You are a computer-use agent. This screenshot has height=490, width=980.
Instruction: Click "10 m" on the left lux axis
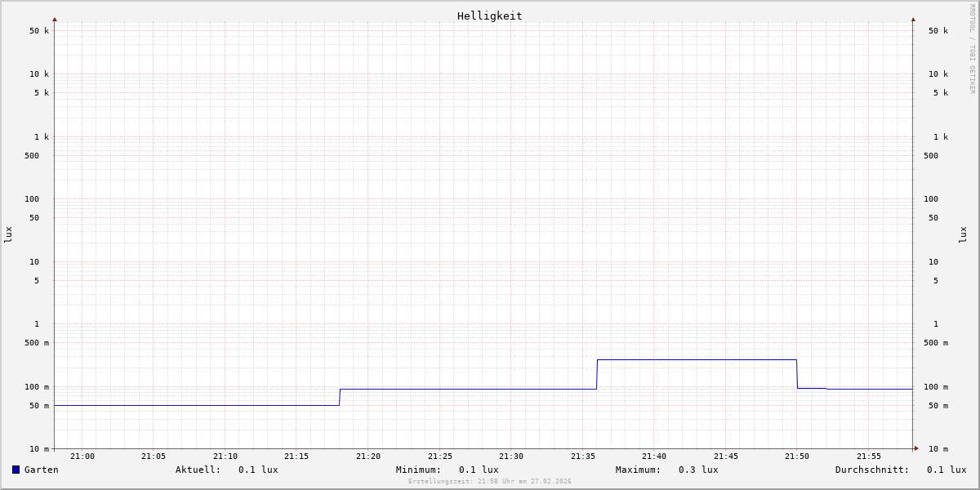coord(39,449)
